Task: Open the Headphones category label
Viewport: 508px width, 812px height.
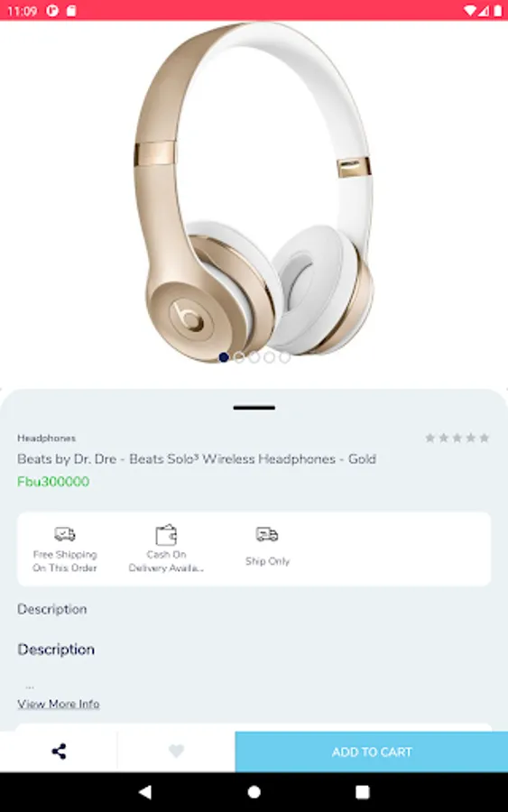Action: 47,438
